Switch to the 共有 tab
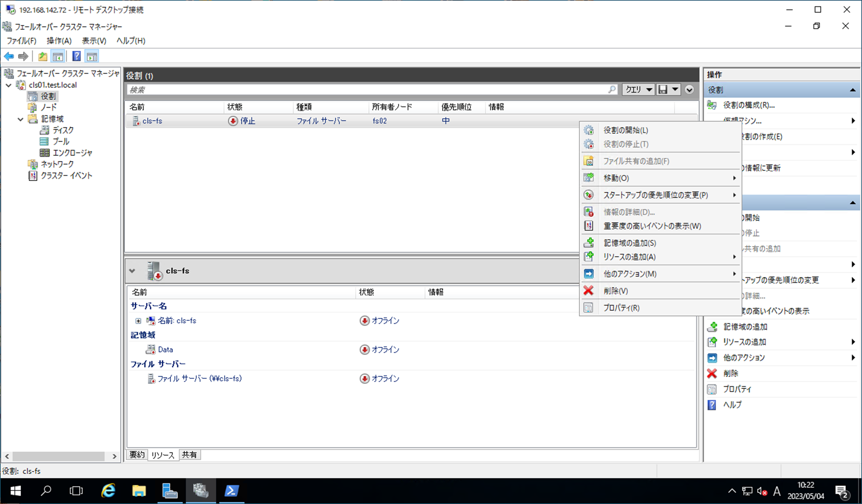This screenshot has width=862, height=504. pyautogui.click(x=189, y=455)
